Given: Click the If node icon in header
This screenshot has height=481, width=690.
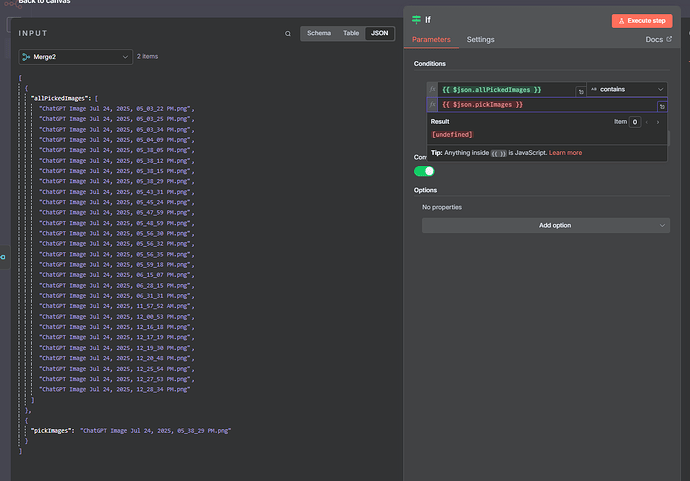Looking at the screenshot, I should click(416, 19).
